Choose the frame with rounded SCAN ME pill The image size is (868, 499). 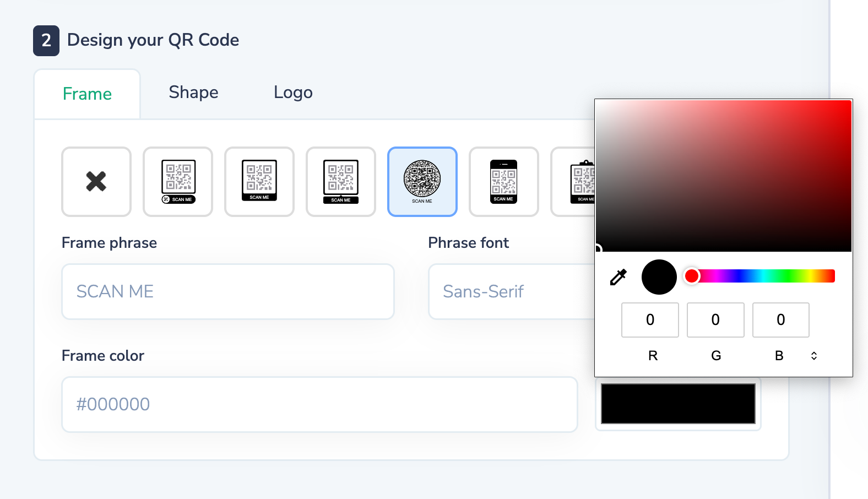(178, 182)
